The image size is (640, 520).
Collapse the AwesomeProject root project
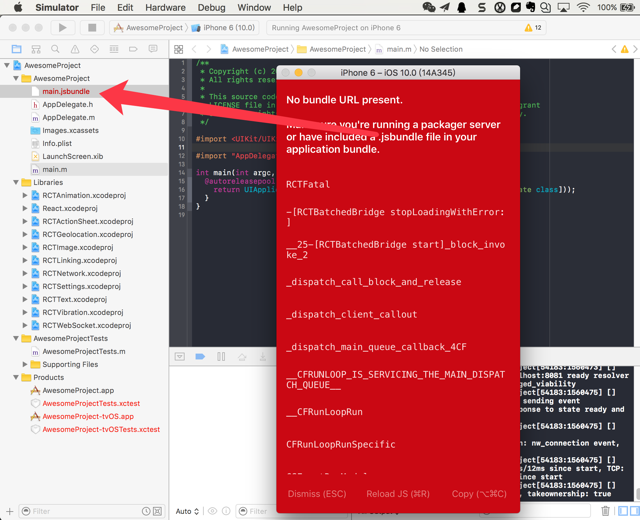(7, 65)
